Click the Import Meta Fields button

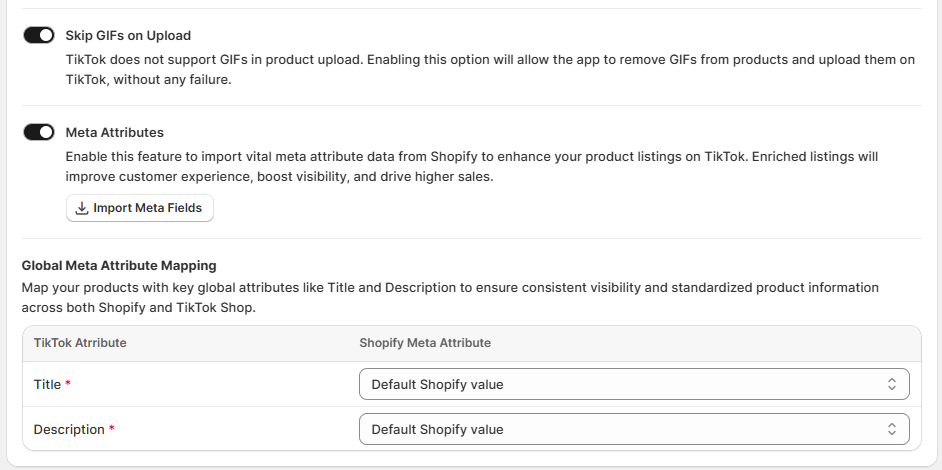click(140, 208)
